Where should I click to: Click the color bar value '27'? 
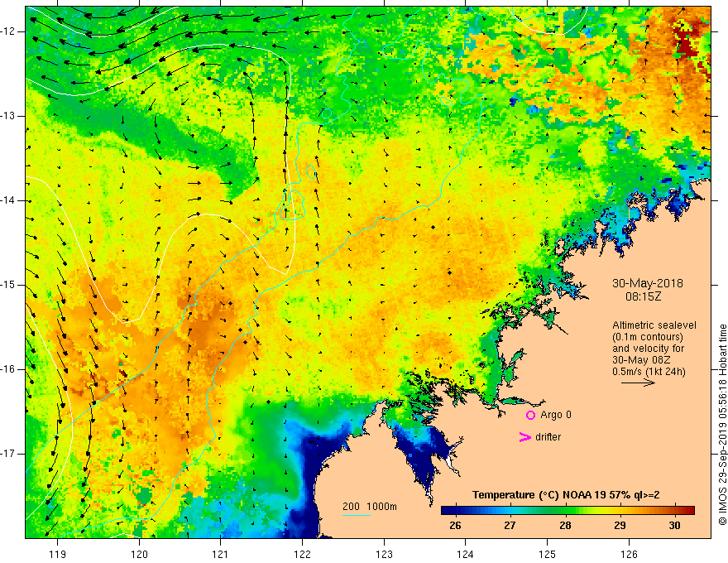[x=510, y=526]
